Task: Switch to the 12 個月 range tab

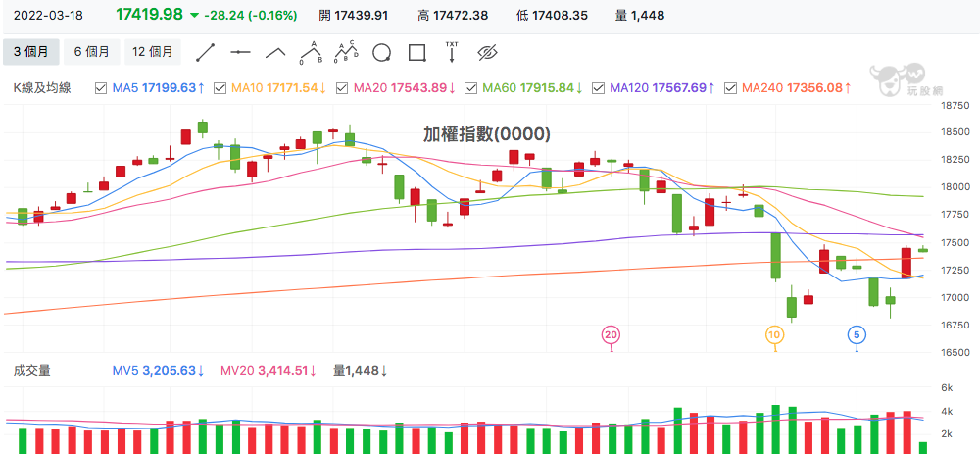Action: [x=153, y=52]
